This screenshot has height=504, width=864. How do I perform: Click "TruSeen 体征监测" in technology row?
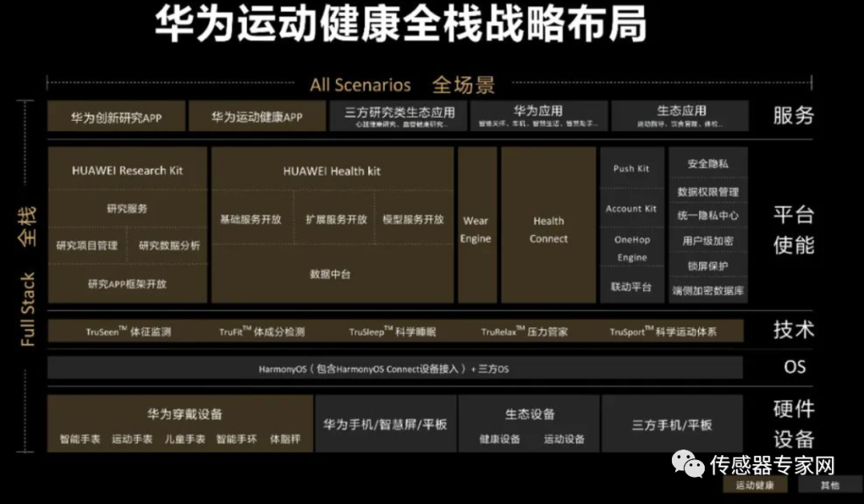(128, 331)
